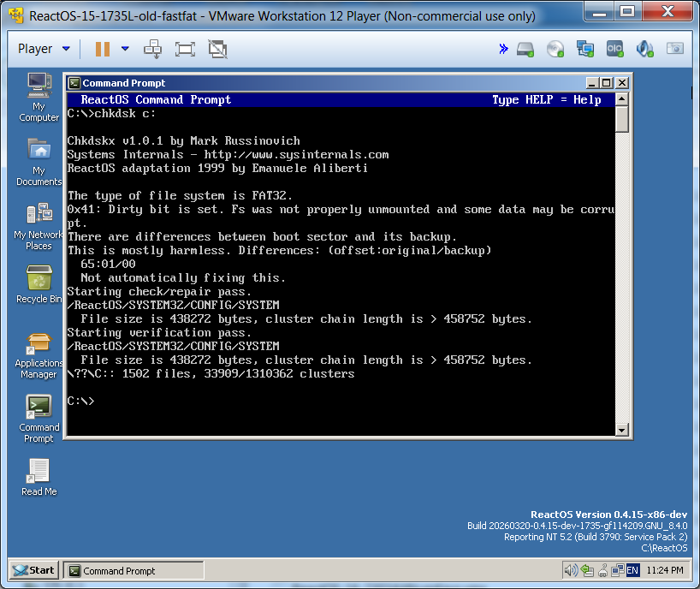The height and width of the screenshot is (589, 700).
Task: Click Send Ctrl+Alt+Del toolbar icon
Action: pos(153,49)
